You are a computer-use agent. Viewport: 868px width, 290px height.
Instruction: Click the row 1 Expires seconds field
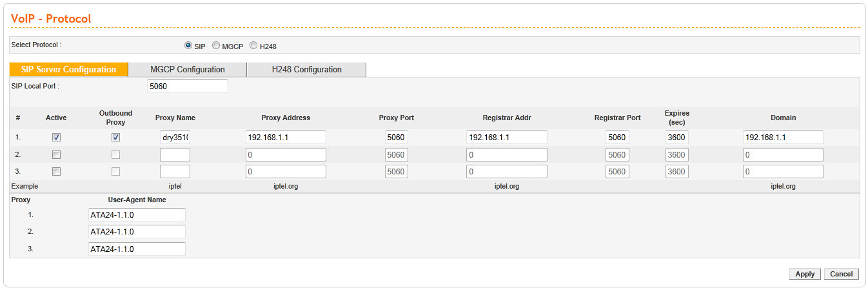[x=676, y=138]
